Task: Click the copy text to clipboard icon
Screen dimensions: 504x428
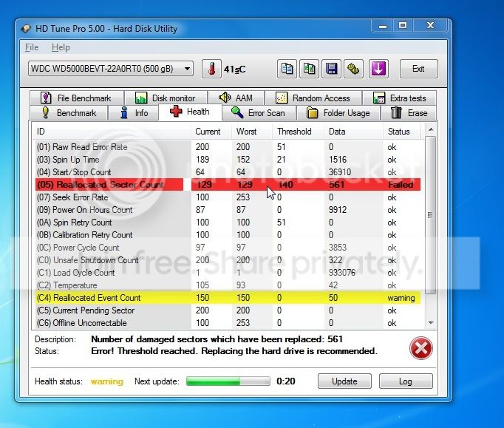Action: pos(287,69)
